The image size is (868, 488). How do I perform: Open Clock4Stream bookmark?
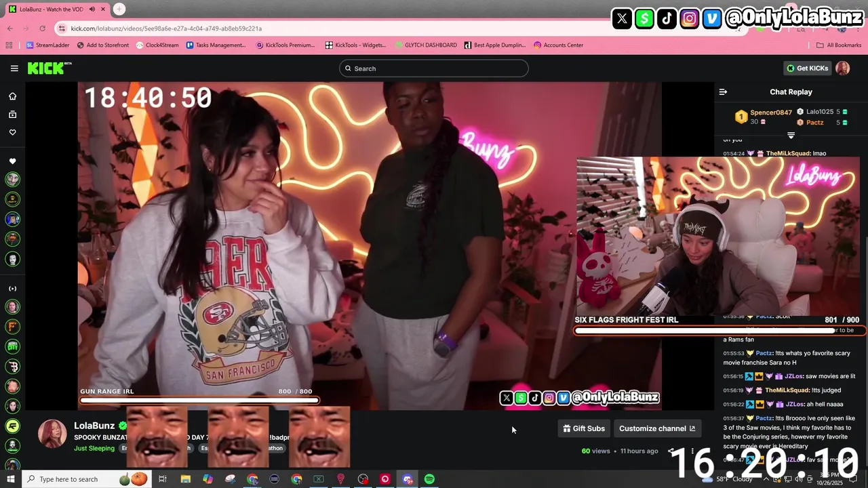(x=157, y=45)
